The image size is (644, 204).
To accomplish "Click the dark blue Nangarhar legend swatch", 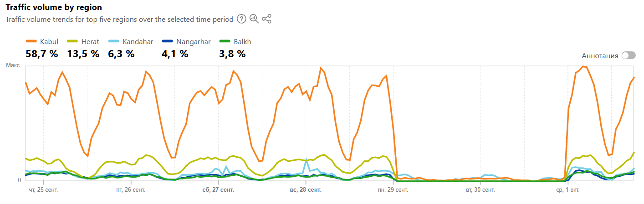I will coord(167,42).
